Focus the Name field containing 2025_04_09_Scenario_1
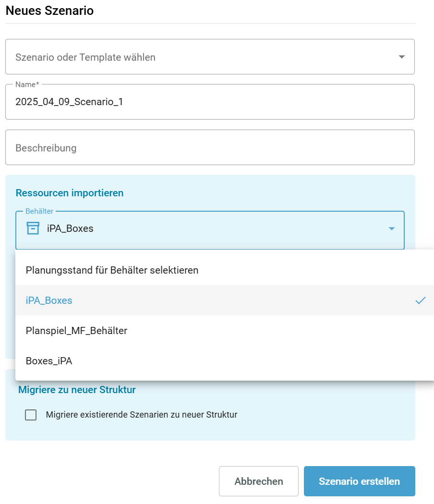Viewport: 434px width, 504px height. point(210,102)
